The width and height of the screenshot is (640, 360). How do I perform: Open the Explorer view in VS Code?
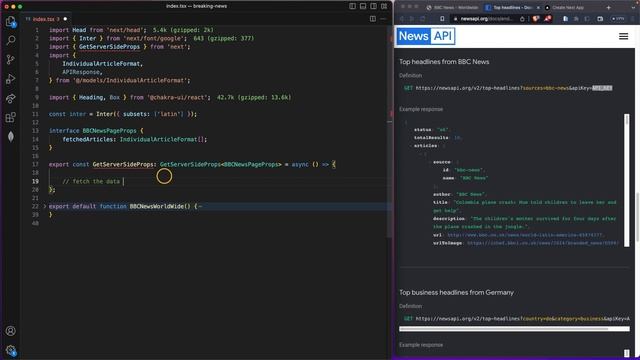click(11, 22)
